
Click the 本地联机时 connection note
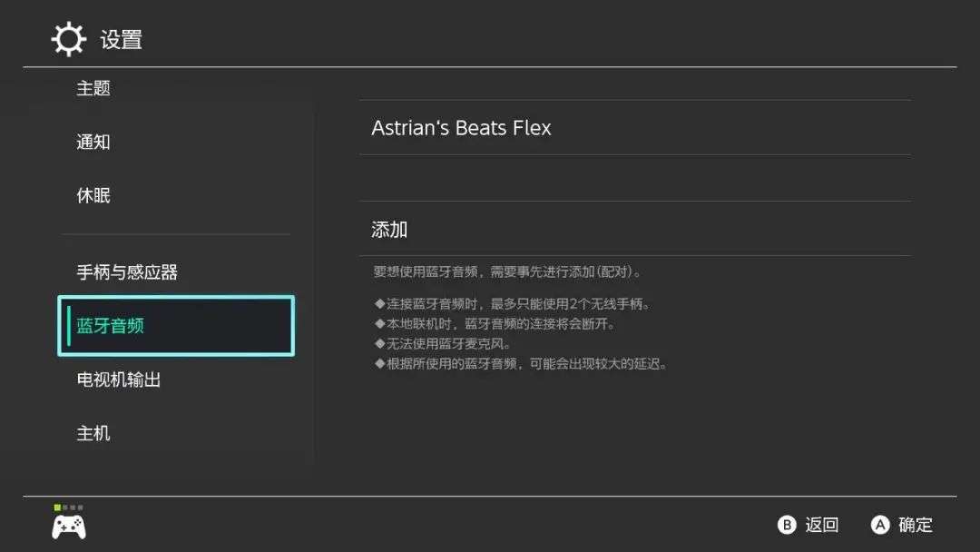tap(495, 324)
